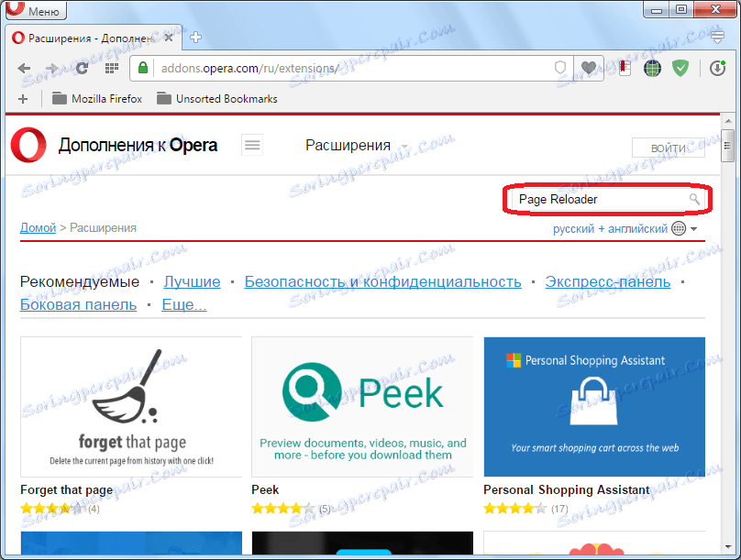Viewport: 741px width, 560px height.
Task: Click the magnifier in the search field
Action: click(x=696, y=198)
